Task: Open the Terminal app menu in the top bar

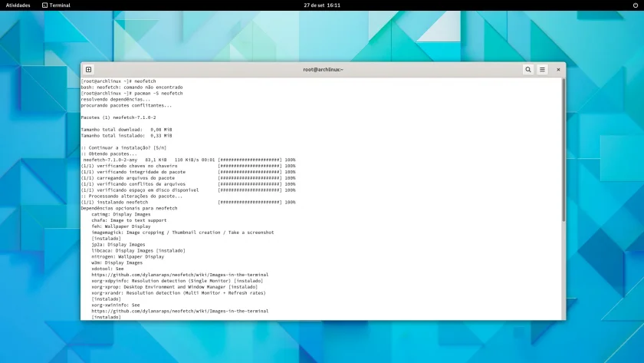Action: coord(56,5)
